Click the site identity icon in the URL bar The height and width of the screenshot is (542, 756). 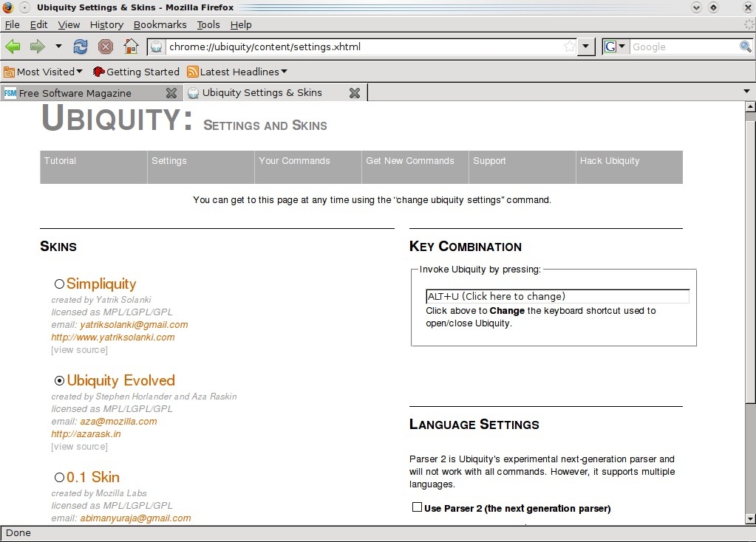click(x=156, y=47)
